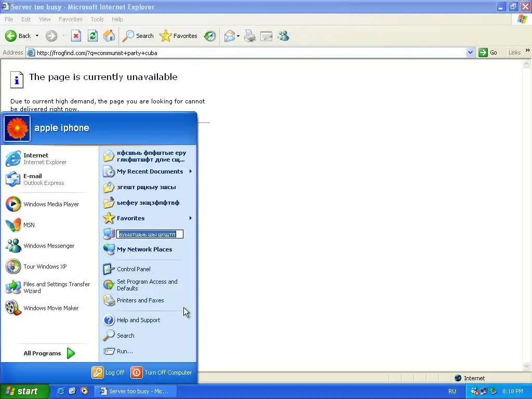Viewport: 532px width, 399px height.
Task: Stop loading with the red X icon
Action: [76, 36]
